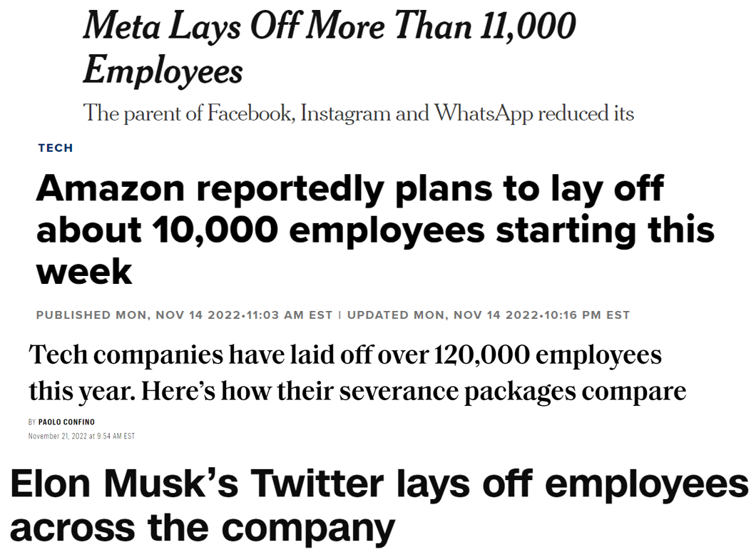Open the Amazon layoffs headline article
The height and width of the screenshot is (557, 756).
(375, 230)
